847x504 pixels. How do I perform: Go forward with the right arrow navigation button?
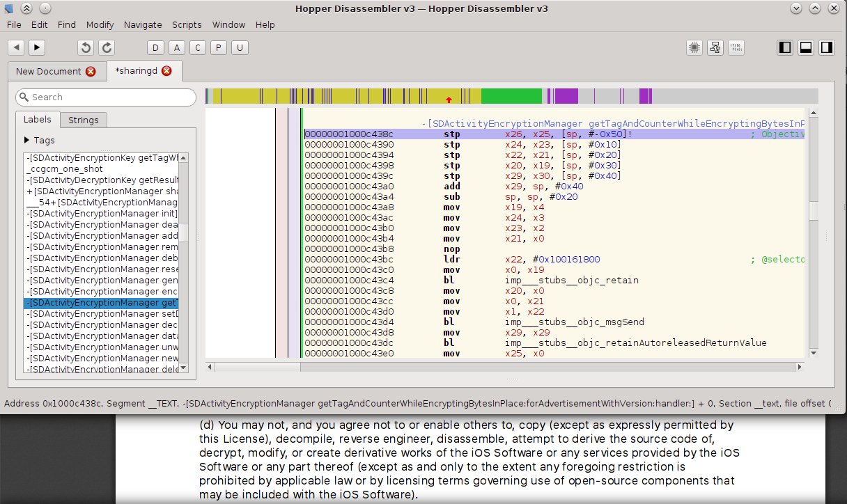point(37,47)
